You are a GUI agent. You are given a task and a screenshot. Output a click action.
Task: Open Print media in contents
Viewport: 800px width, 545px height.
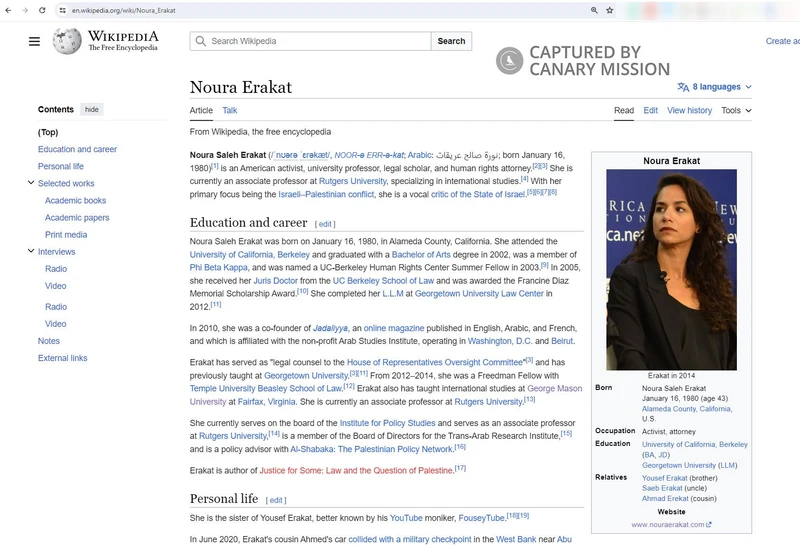point(66,235)
